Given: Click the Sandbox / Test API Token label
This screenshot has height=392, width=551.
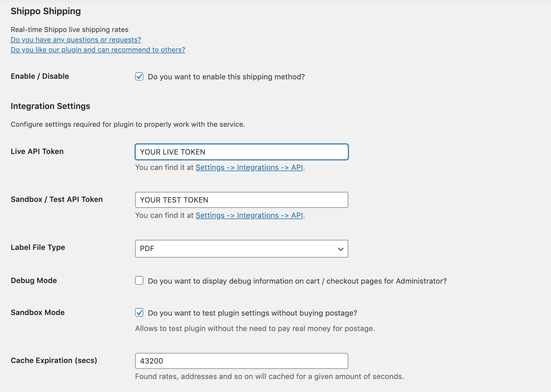Looking at the screenshot, I should tap(57, 200).
